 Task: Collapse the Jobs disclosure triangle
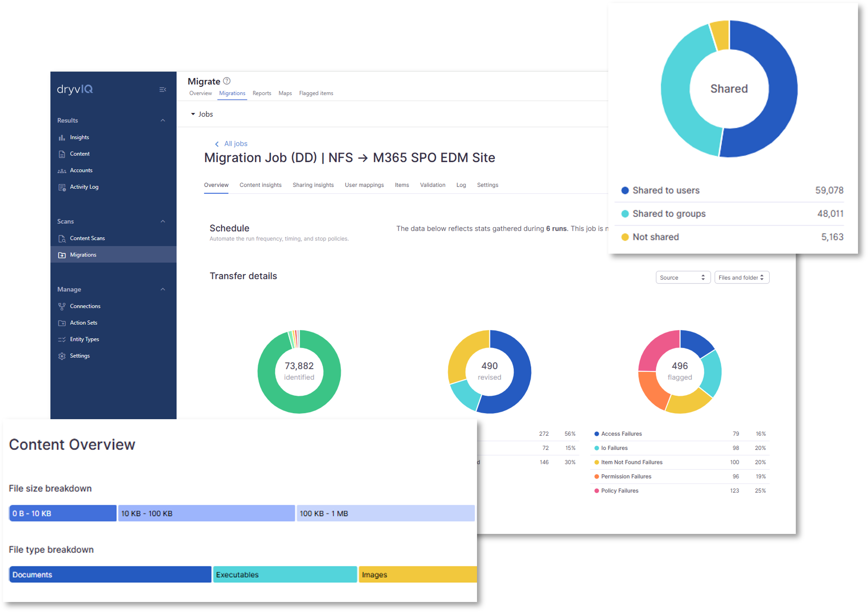[x=193, y=114]
